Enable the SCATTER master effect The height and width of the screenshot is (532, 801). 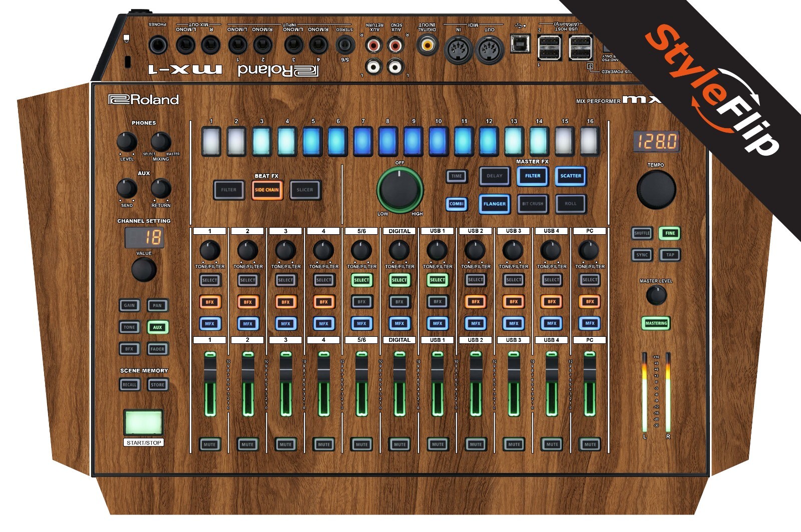click(571, 176)
